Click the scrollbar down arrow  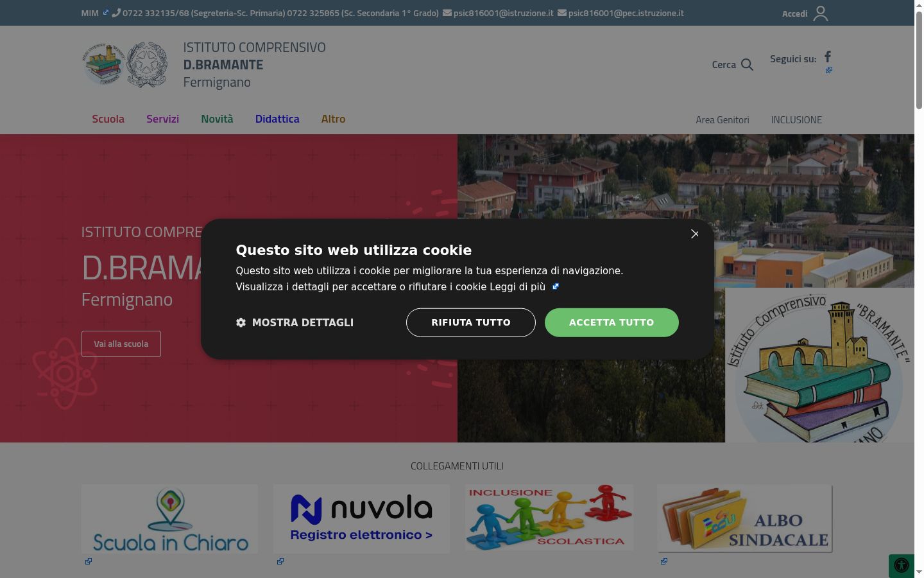click(x=919, y=572)
